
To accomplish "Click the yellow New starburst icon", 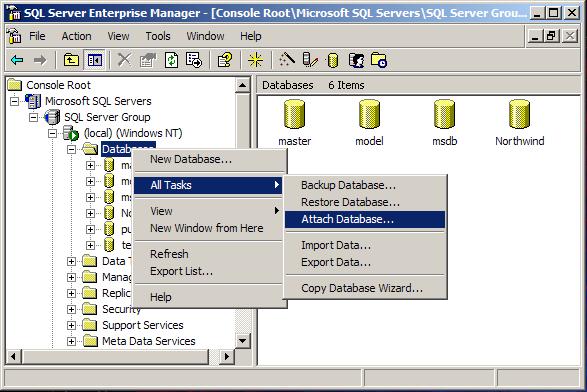I will click(255, 60).
